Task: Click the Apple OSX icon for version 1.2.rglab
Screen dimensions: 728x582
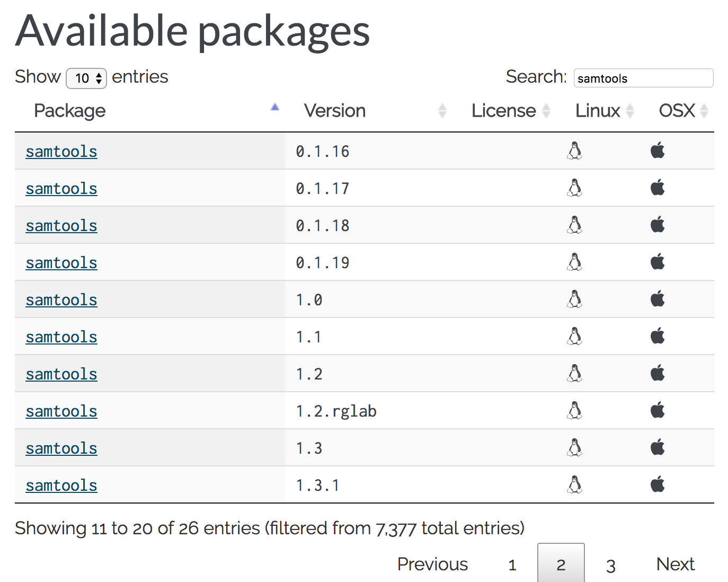Action: point(658,411)
